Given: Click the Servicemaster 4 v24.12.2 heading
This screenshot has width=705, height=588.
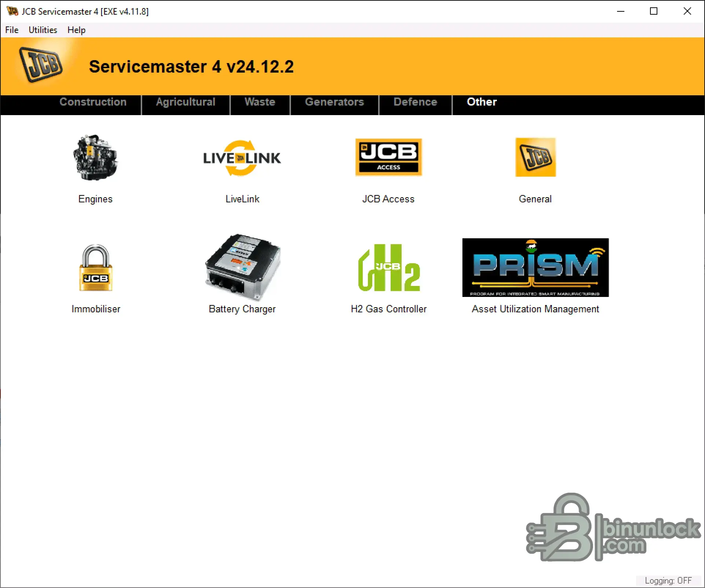Looking at the screenshot, I should pos(191,67).
